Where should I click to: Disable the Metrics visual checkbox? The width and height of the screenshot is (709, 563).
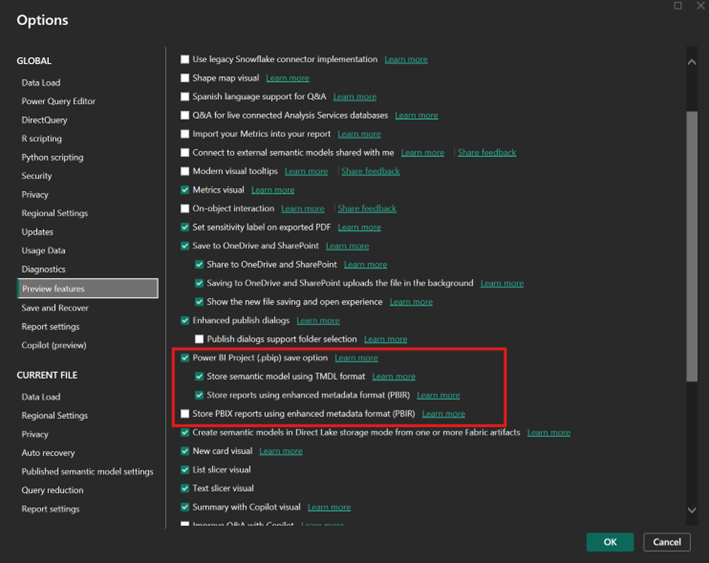pyautogui.click(x=185, y=190)
